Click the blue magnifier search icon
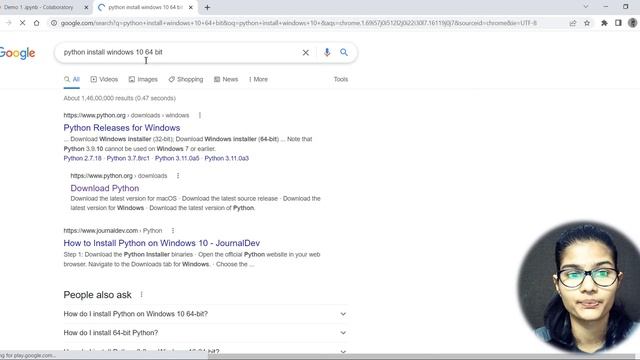 [344, 52]
